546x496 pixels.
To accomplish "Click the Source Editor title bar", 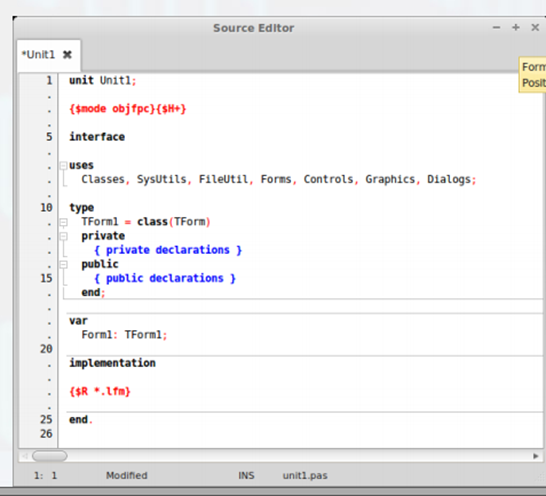I will click(254, 28).
